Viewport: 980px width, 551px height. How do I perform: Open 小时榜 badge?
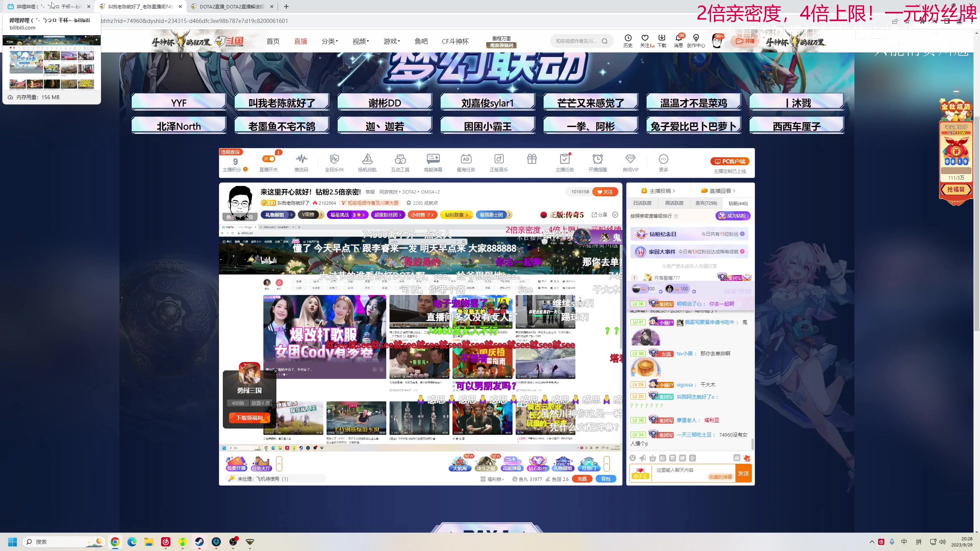(x=422, y=215)
